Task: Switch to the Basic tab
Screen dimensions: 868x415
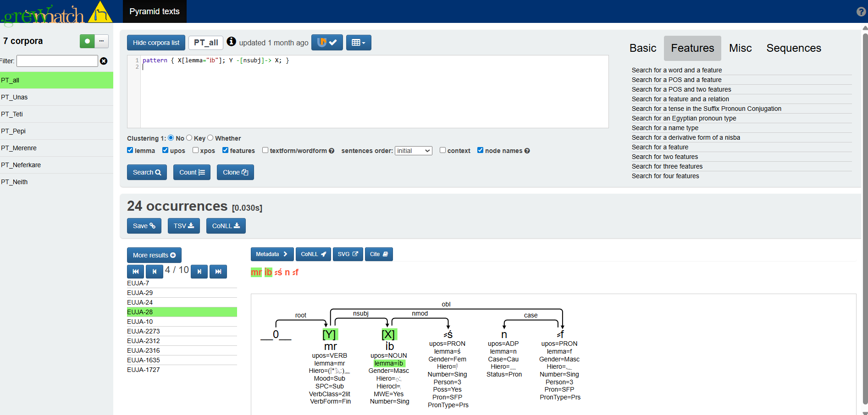Action: [642, 48]
